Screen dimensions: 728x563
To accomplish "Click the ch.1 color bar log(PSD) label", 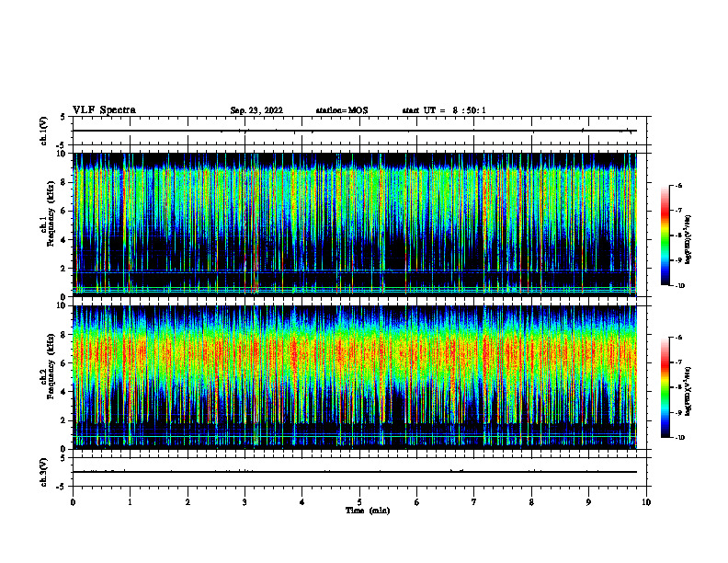I will click(688, 239).
